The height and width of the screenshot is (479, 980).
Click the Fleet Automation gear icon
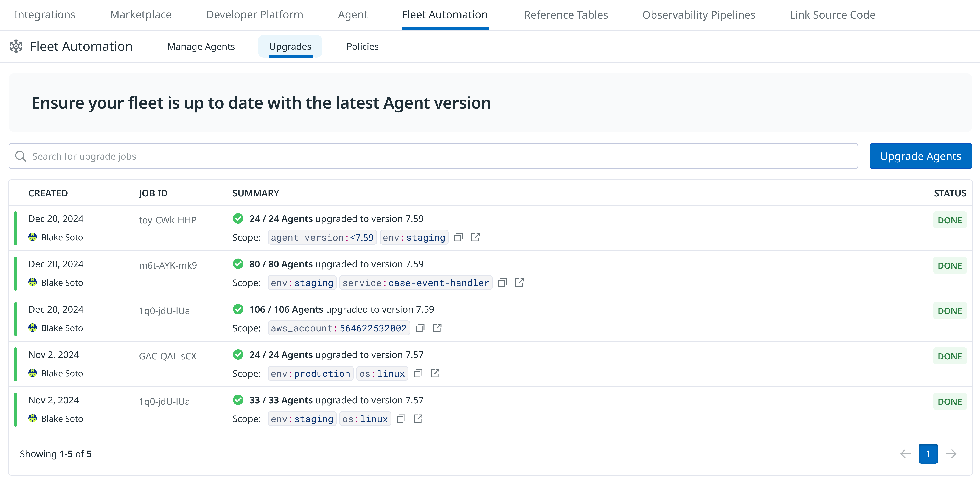point(16,46)
